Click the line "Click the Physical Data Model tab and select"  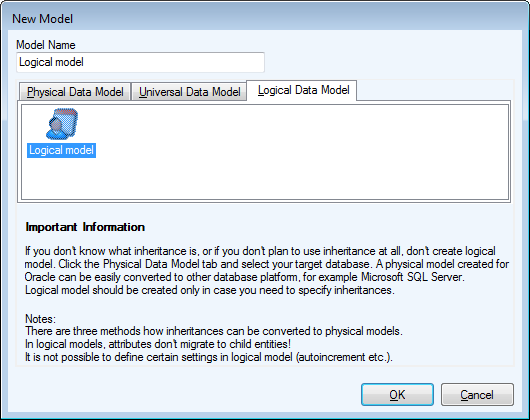pyautogui.click(x=267, y=264)
